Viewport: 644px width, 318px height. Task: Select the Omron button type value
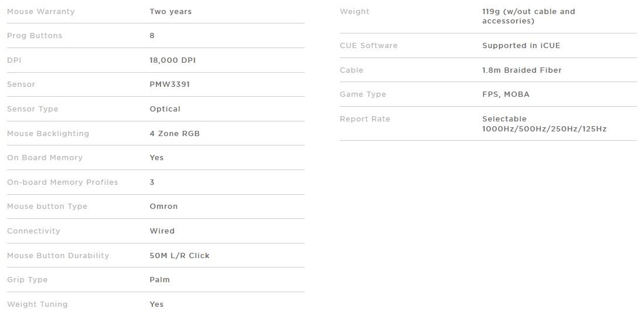coord(163,207)
